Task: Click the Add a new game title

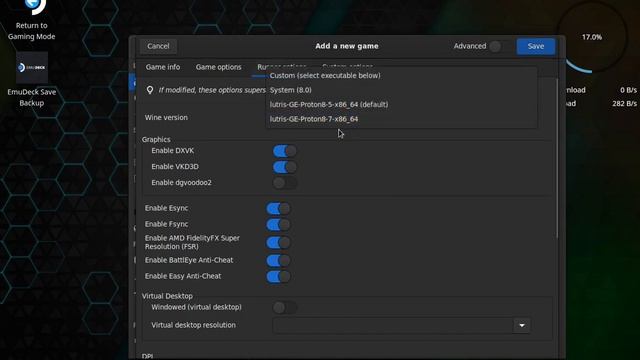Action: pos(347,46)
